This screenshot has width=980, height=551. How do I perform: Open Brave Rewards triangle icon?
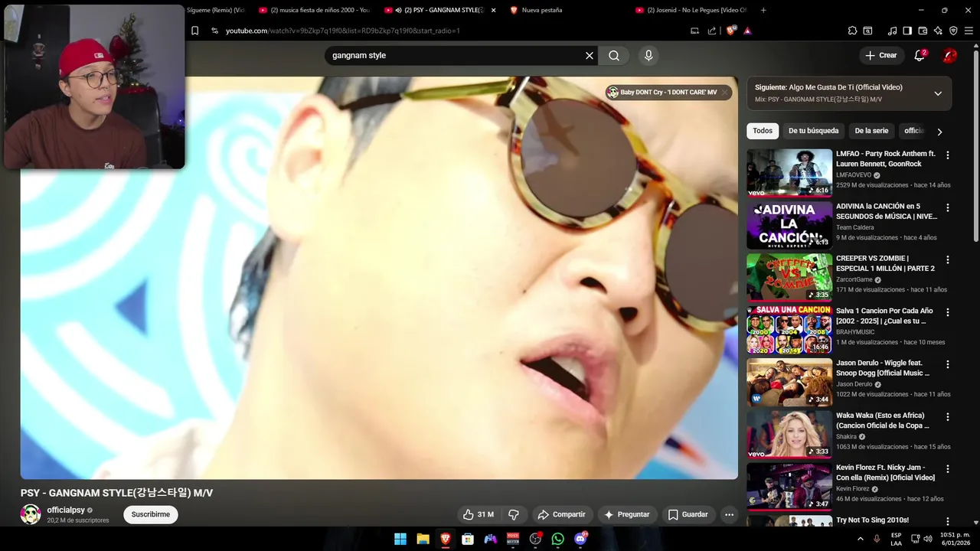point(747,31)
